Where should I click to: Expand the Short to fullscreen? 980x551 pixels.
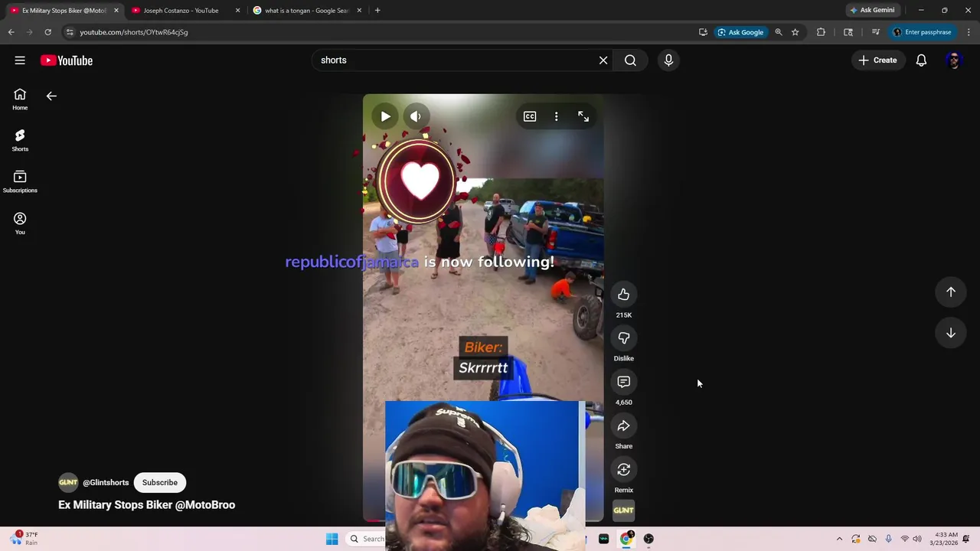point(583,116)
